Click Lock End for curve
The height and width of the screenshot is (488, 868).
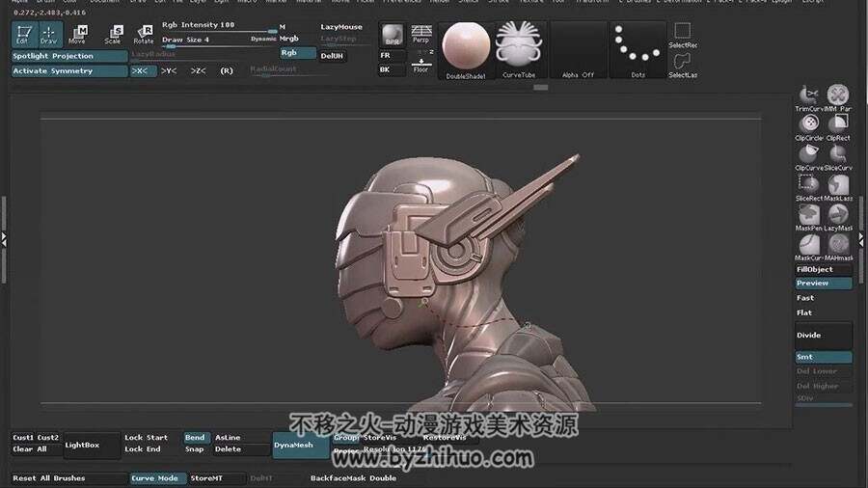[x=143, y=449]
